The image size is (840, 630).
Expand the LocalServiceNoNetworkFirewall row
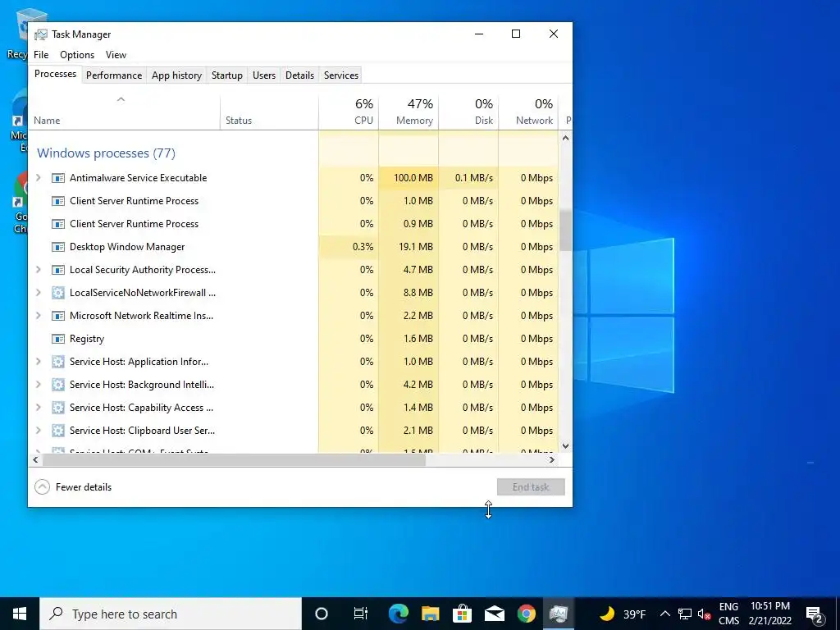(38, 293)
